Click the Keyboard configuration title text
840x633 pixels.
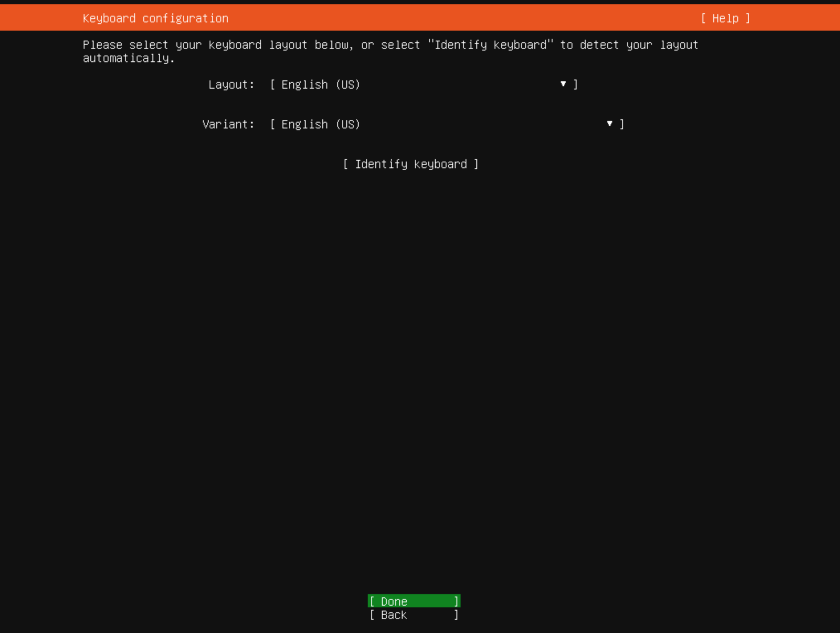click(155, 18)
